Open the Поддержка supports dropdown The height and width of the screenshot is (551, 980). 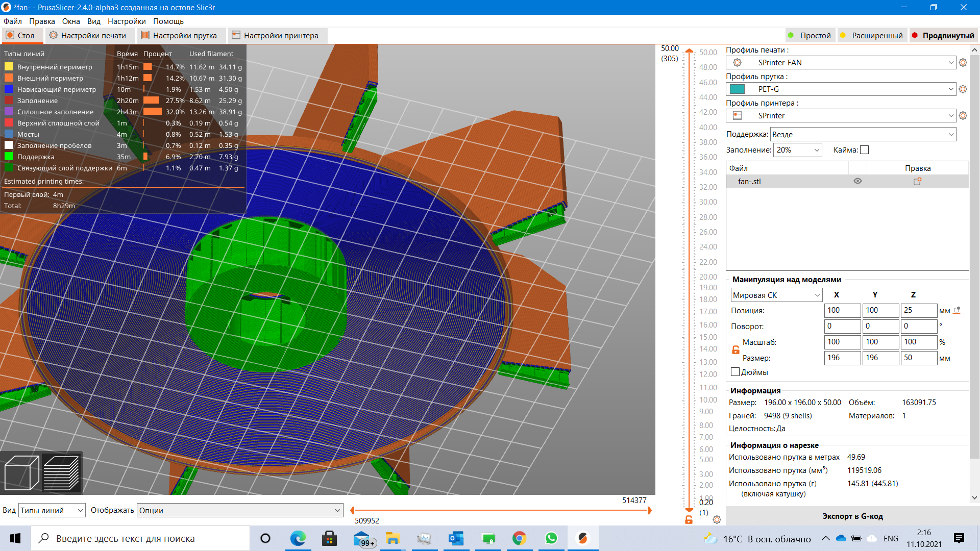pos(863,135)
